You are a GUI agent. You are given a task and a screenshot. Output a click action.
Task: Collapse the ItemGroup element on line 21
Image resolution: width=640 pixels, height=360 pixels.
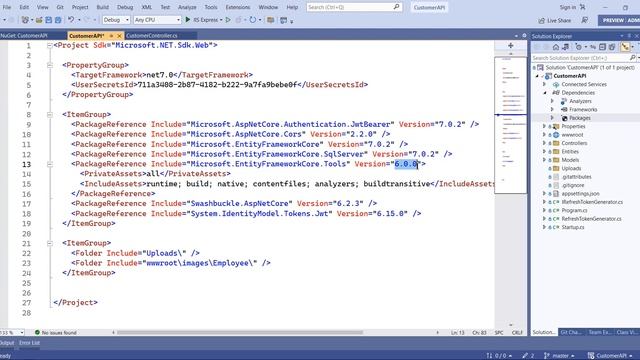(x=49, y=243)
